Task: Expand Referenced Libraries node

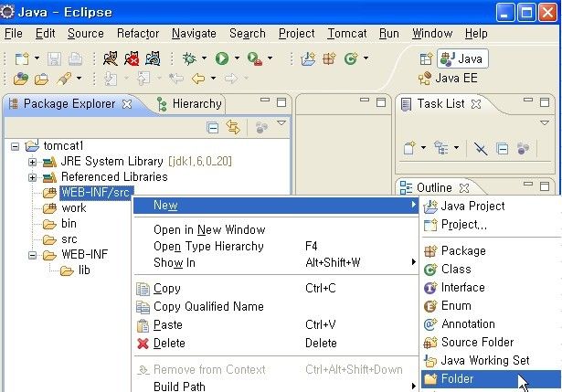Action: pyautogui.click(x=32, y=177)
